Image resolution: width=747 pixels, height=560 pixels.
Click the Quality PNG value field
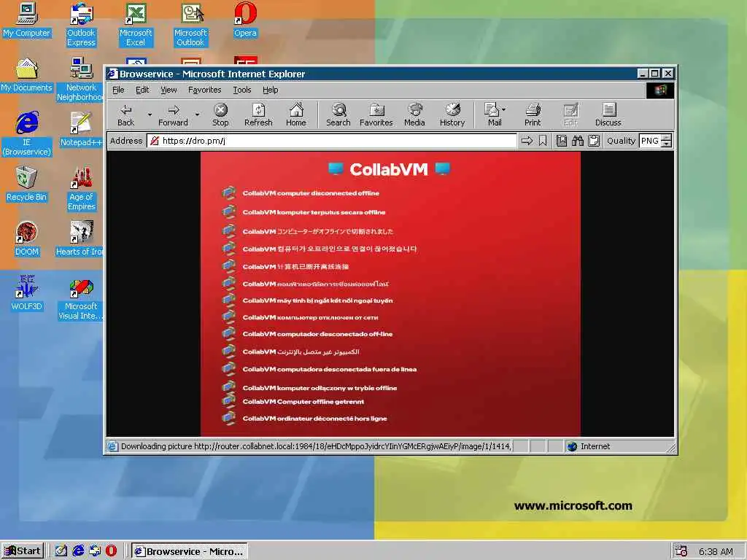(x=650, y=141)
